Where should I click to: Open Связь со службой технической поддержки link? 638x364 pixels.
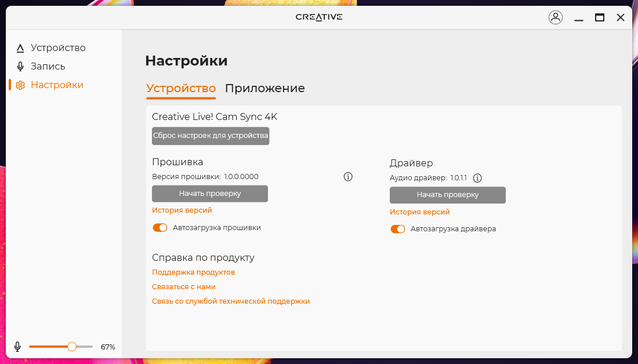click(231, 301)
